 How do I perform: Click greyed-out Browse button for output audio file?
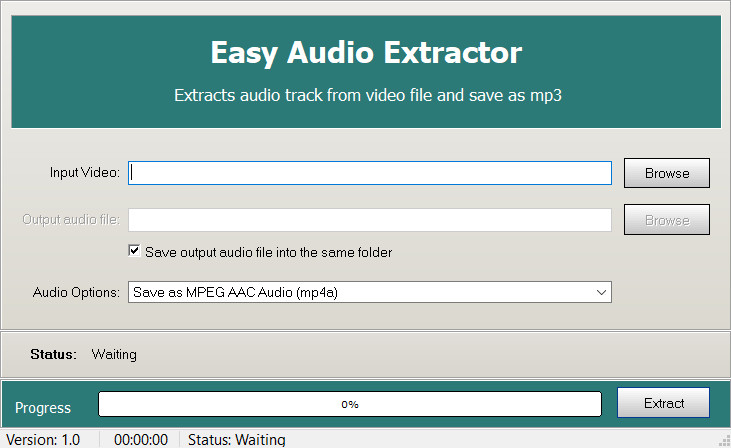[x=667, y=220]
